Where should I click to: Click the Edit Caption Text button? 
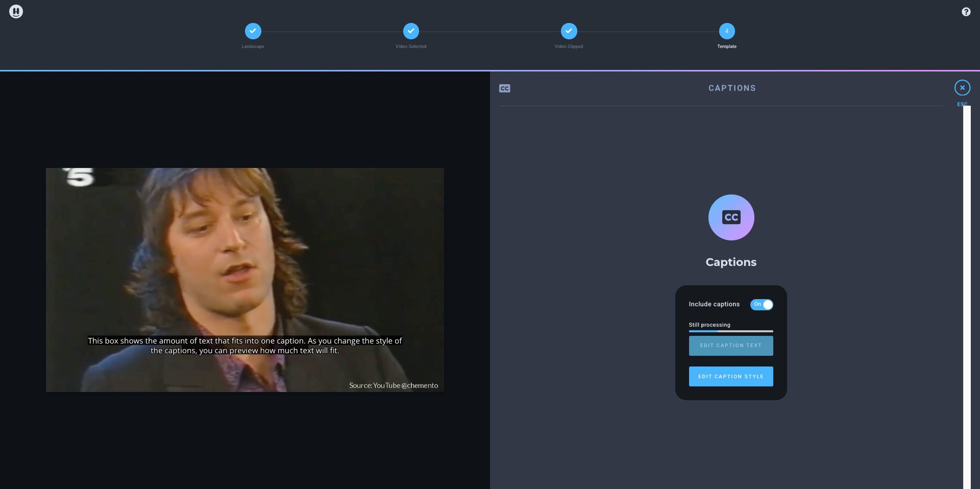731,346
